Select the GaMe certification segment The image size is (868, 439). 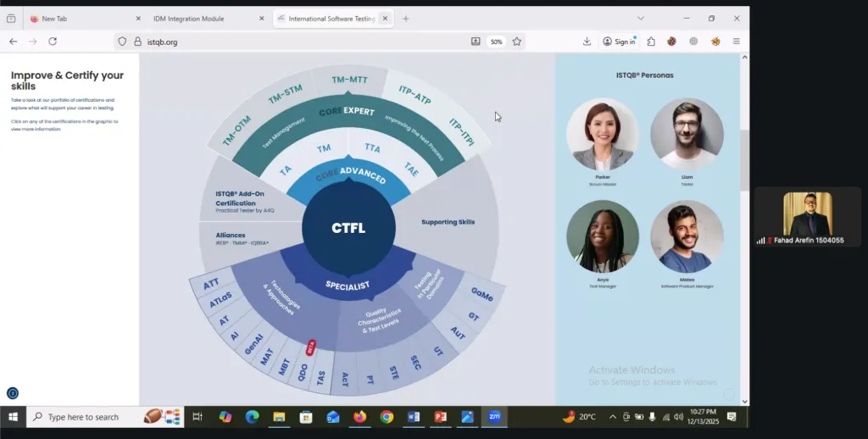481,294
